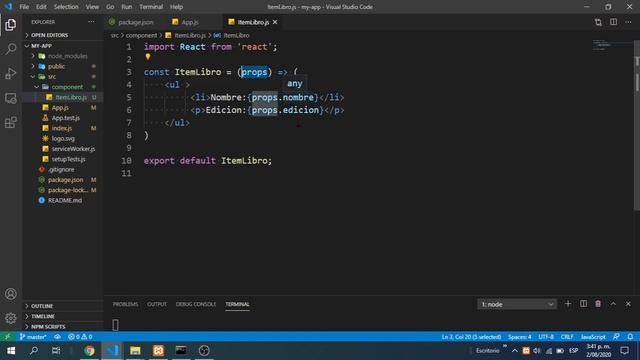Viewport: 640px width, 360px height.
Task: Split the editor to the right
Action: point(613,22)
